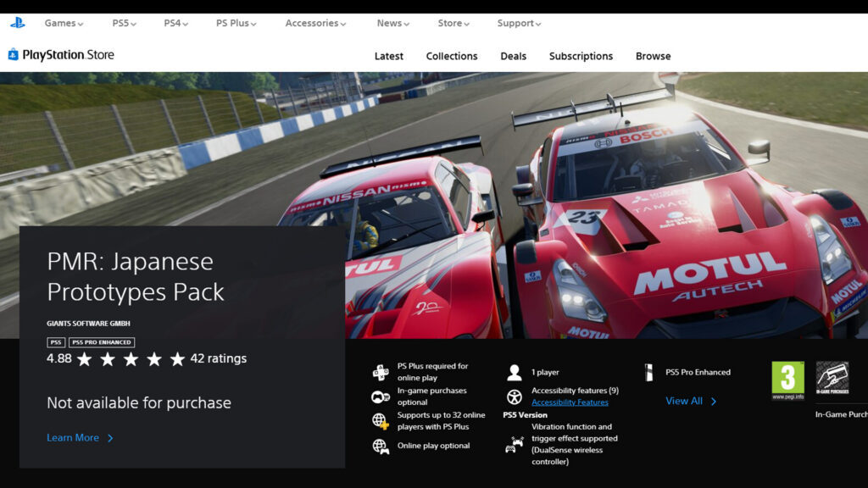Click the 4.88 rating score
Viewport: 868px width, 488px height.
point(59,358)
